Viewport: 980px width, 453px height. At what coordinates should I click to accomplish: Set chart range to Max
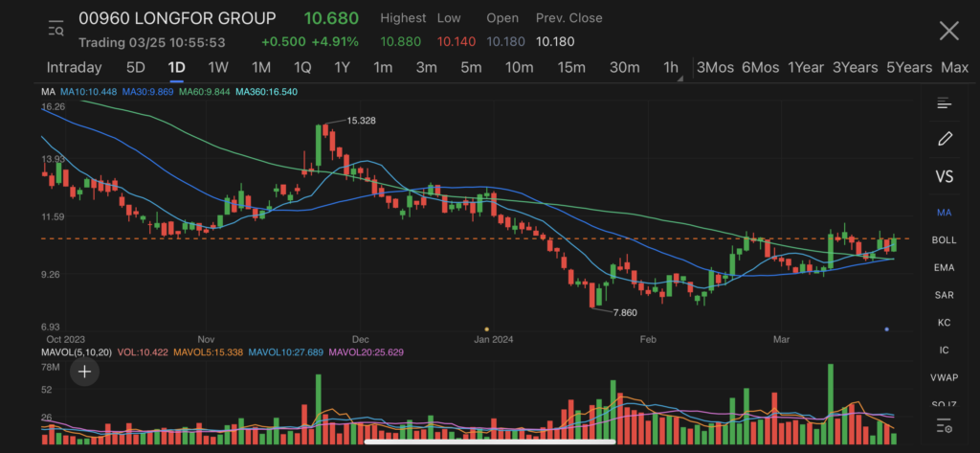pyautogui.click(x=954, y=67)
